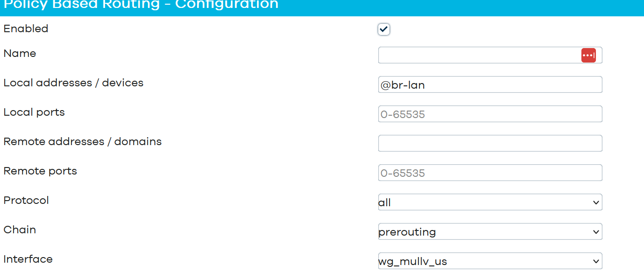Open the Protocol dropdown showing all
Screen dimensions: 644x279
click(x=490, y=202)
